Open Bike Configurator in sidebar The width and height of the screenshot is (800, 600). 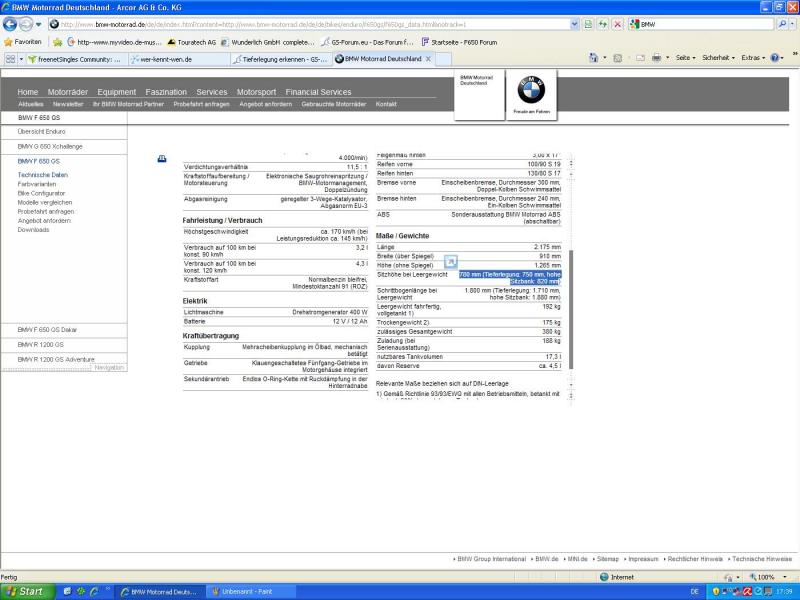tap(41, 193)
